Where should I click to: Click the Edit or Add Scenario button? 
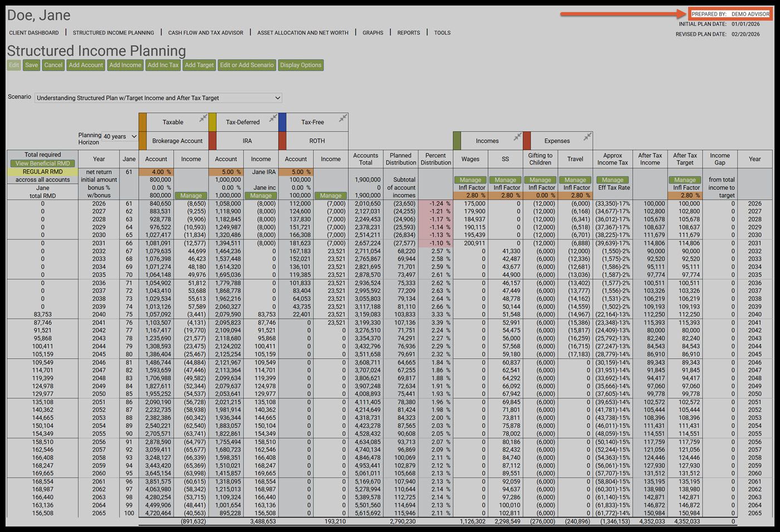(x=247, y=65)
